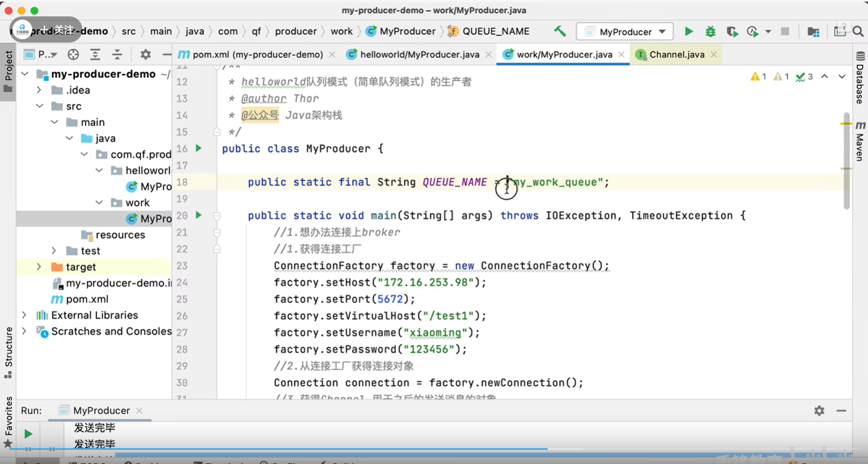The height and width of the screenshot is (464, 868).
Task: Minimize the Run tool window
Action: pyautogui.click(x=841, y=411)
